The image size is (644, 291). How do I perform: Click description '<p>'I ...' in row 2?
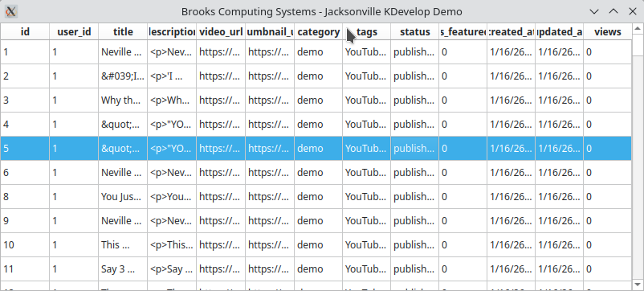tap(172, 76)
